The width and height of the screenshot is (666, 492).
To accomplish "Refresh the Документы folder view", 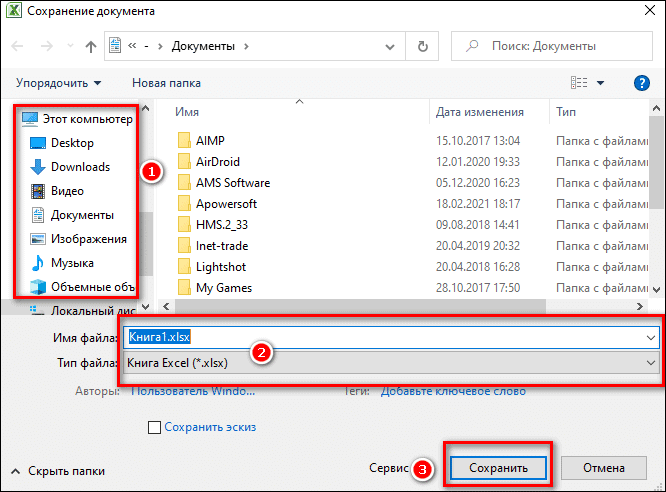I will coord(423,46).
